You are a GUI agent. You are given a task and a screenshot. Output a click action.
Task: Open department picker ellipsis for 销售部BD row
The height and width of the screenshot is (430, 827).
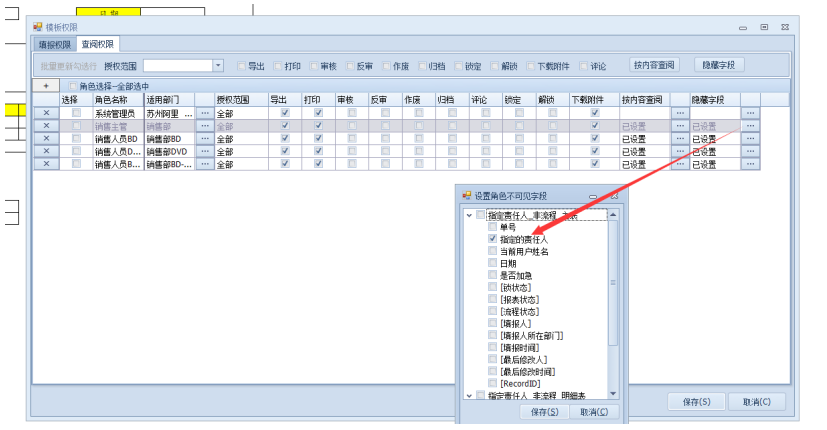pyautogui.click(x=205, y=139)
